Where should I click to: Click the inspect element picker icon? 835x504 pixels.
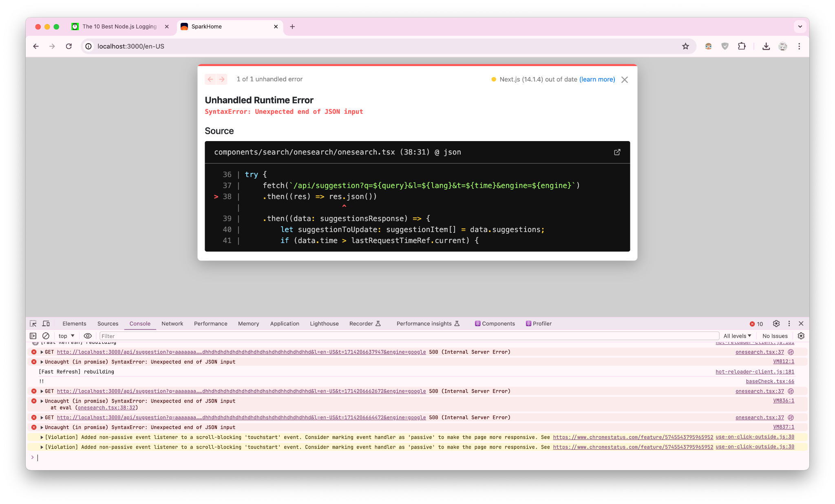pos(33,323)
